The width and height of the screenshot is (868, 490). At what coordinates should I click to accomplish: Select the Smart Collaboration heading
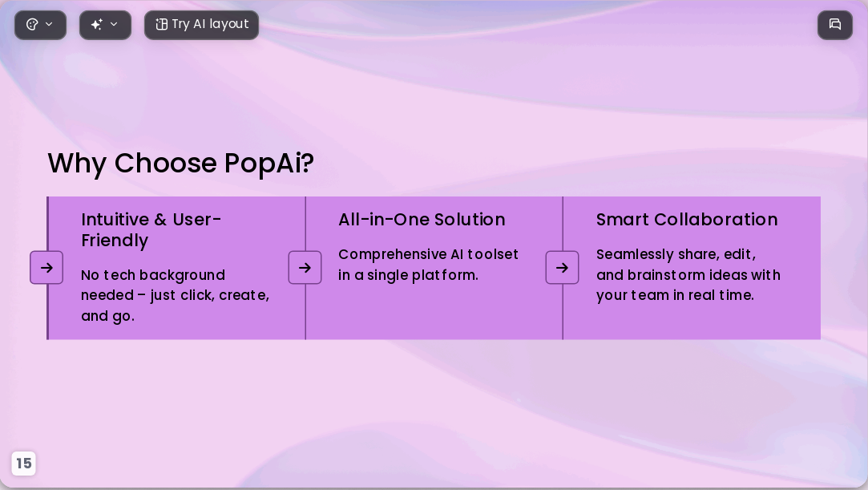click(687, 220)
